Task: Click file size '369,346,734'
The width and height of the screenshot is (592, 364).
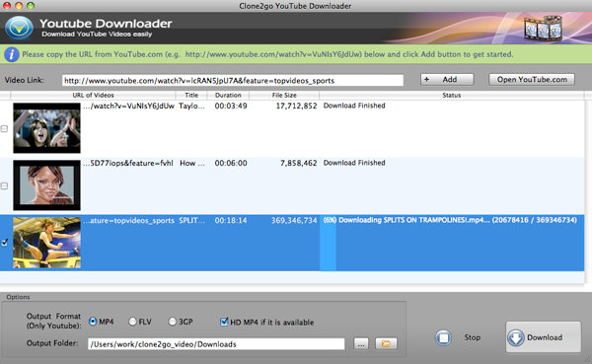Action: pos(294,221)
